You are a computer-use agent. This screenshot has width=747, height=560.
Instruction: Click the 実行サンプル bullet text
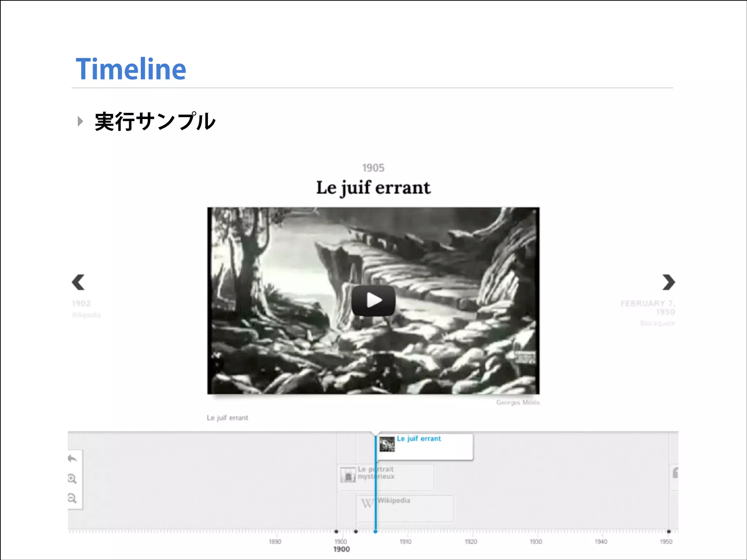coord(155,121)
